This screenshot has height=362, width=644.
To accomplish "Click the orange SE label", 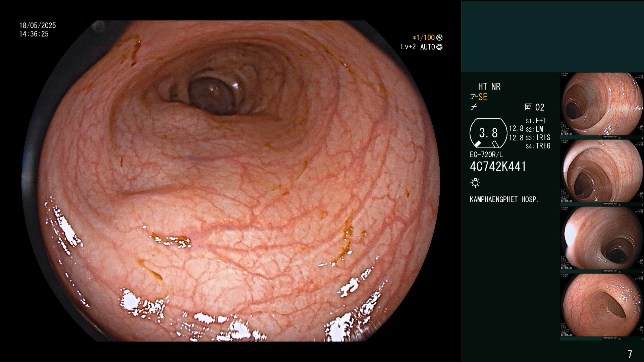I will click(x=483, y=97).
